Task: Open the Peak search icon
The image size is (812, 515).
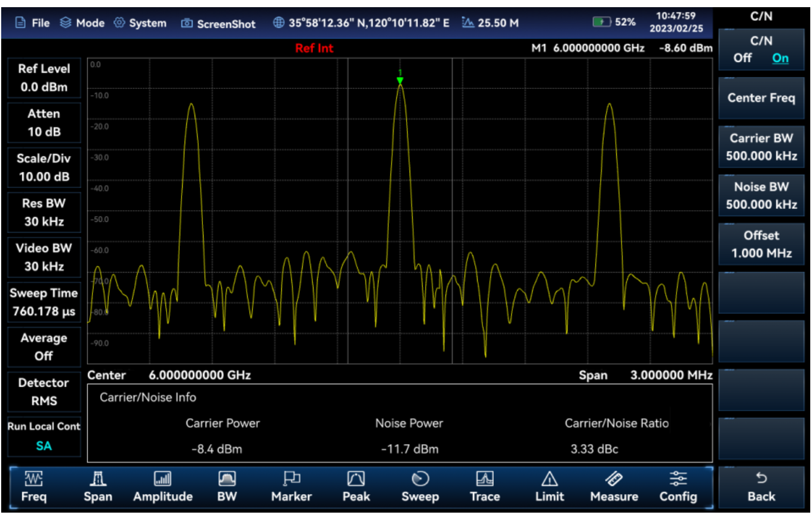Action: 356,479
